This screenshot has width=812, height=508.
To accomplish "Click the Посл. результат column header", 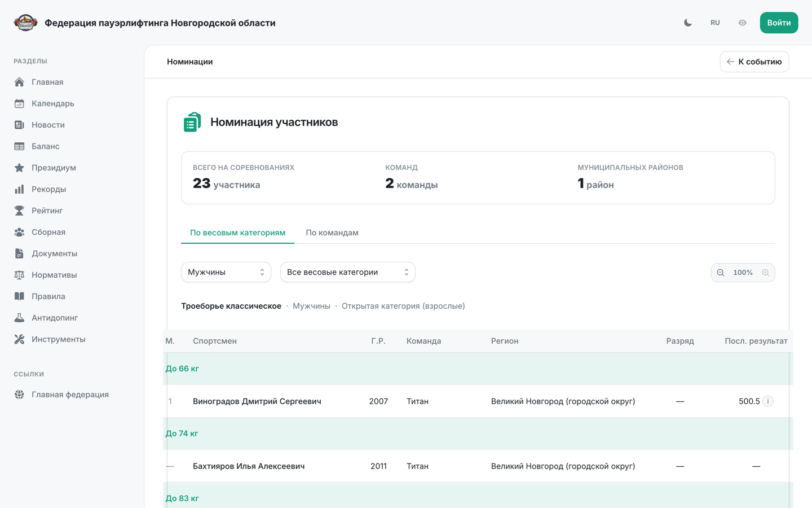I will pos(756,341).
